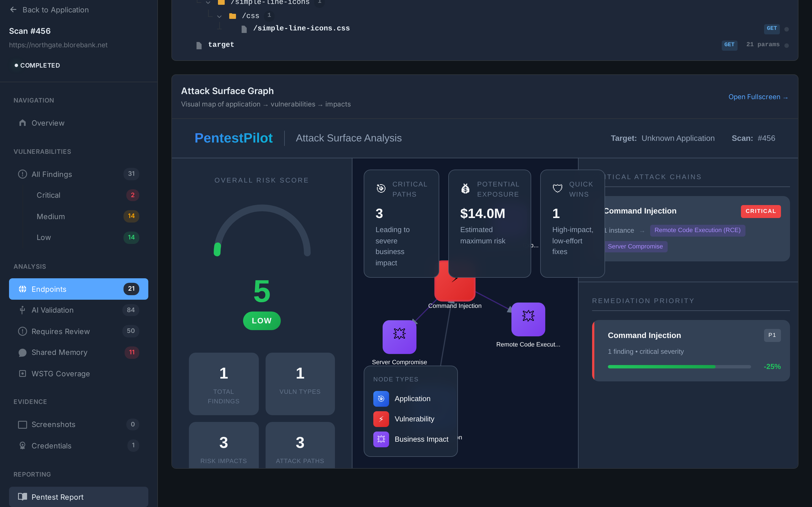
Task: Click the Command Injection remediation progress bar
Action: click(679, 367)
